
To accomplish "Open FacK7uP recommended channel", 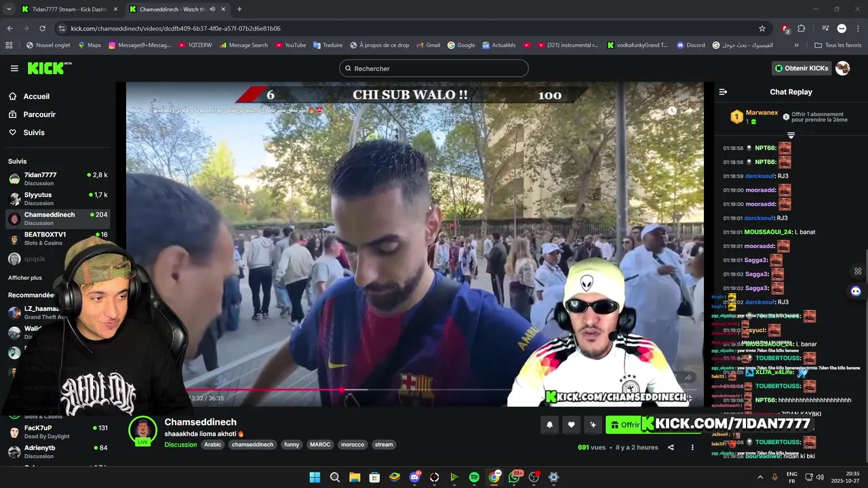I will (x=58, y=432).
